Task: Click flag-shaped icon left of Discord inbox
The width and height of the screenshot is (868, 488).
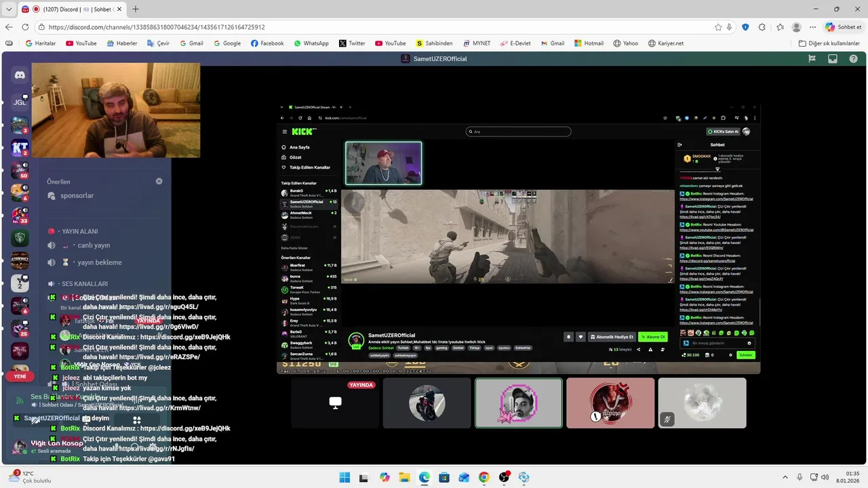Action: [812, 59]
